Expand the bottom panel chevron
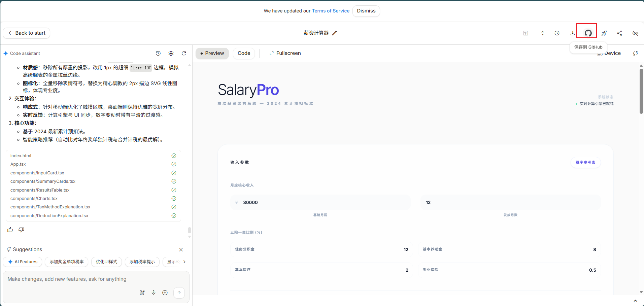Image resolution: width=644 pixels, height=306 pixels. pos(635,301)
